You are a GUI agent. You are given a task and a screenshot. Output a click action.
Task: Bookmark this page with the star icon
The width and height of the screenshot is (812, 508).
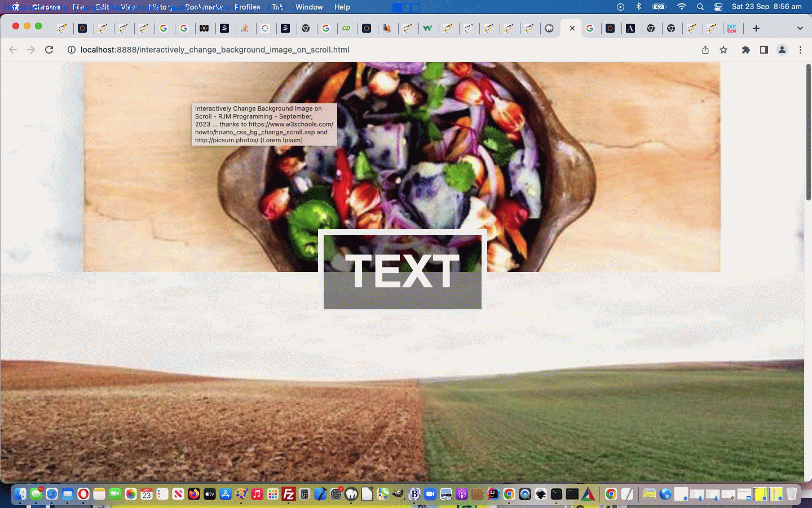[723, 50]
